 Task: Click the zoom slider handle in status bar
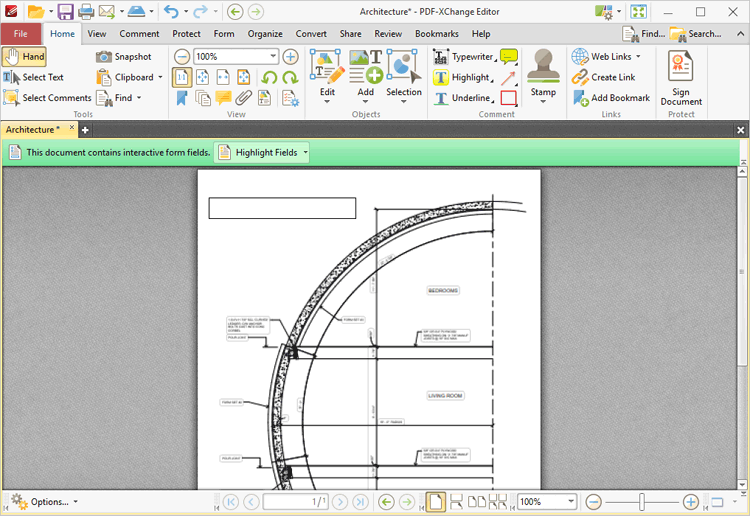(641, 502)
